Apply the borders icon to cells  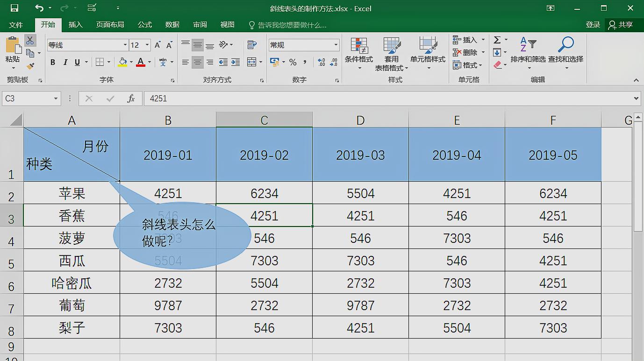[x=100, y=62]
